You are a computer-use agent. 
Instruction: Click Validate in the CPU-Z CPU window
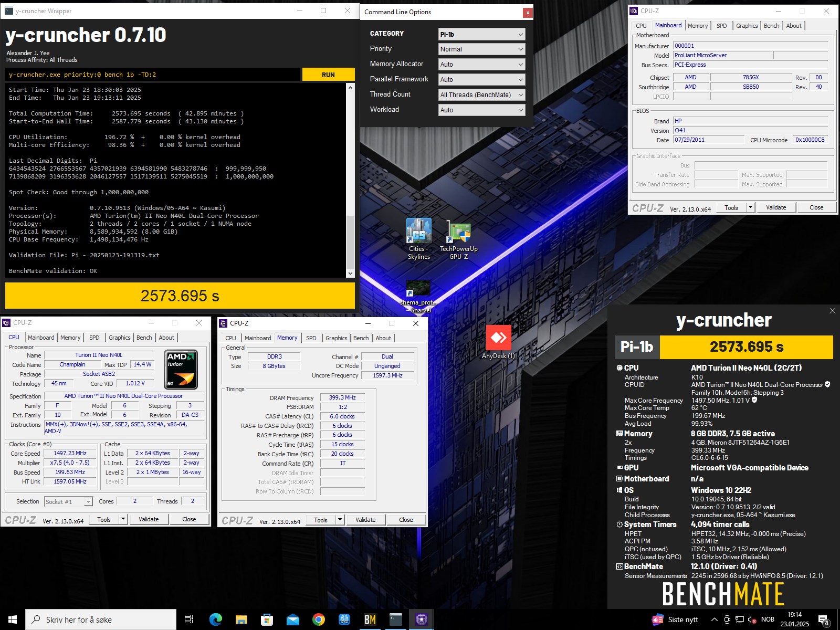point(149,519)
